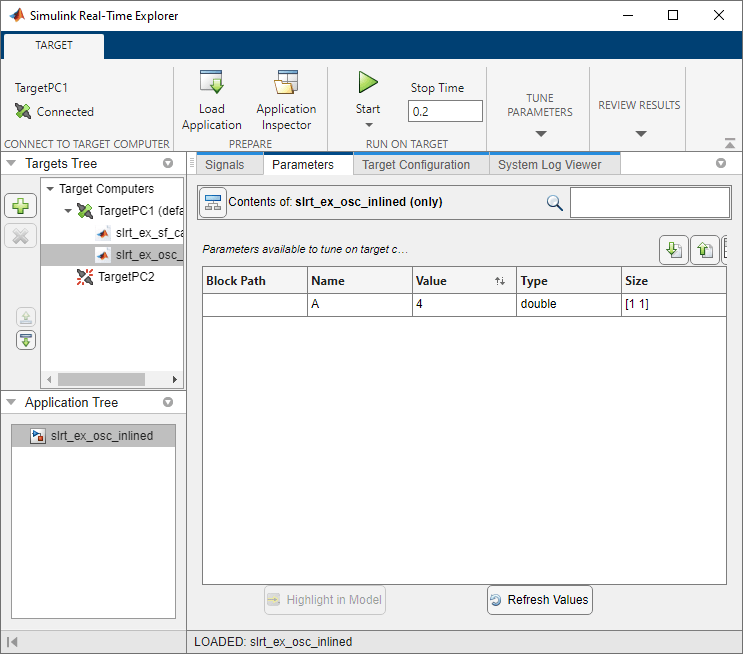Viewport: 743px width, 654px height.
Task: Open the tabs panel options menu at right
Action: [x=721, y=163]
